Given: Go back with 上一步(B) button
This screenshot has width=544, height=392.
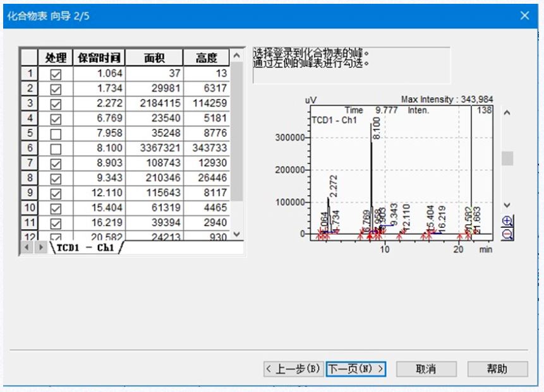Looking at the screenshot, I should click(x=293, y=369).
